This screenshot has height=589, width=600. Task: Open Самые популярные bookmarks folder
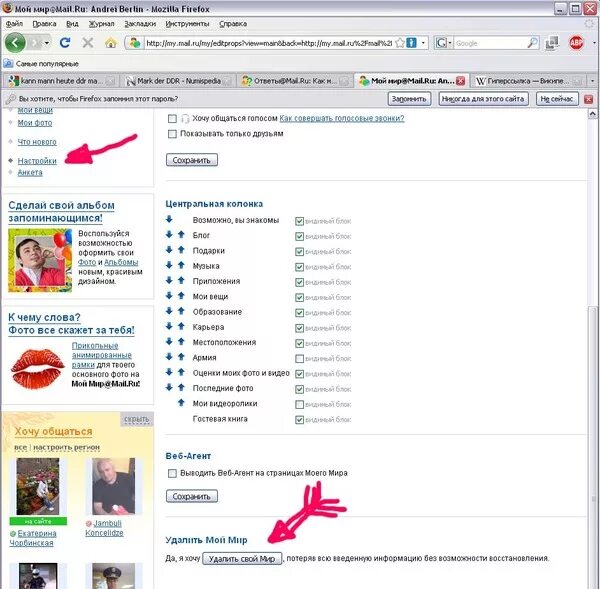(x=42, y=64)
